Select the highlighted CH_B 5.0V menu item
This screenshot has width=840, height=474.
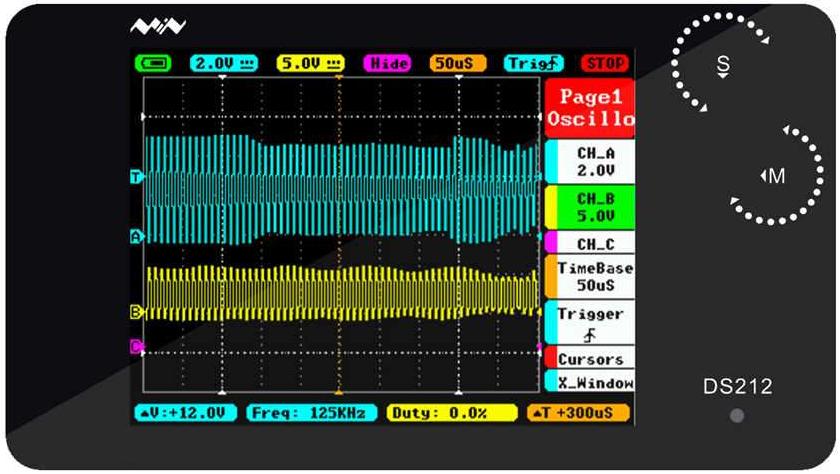click(x=590, y=207)
